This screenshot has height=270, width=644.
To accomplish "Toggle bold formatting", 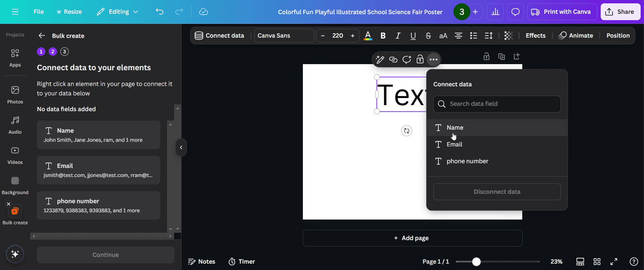I will pyautogui.click(x=383, y=36).
